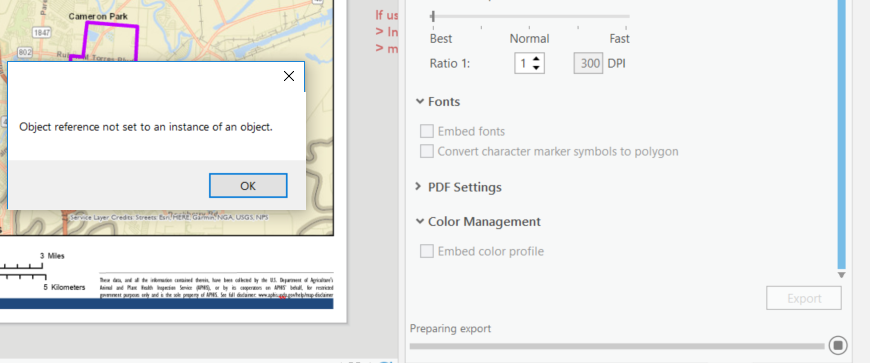This screenshot has height=363, width=870.
Task: Decrease Ratio value with down arrow
Action: pos(536,68)
